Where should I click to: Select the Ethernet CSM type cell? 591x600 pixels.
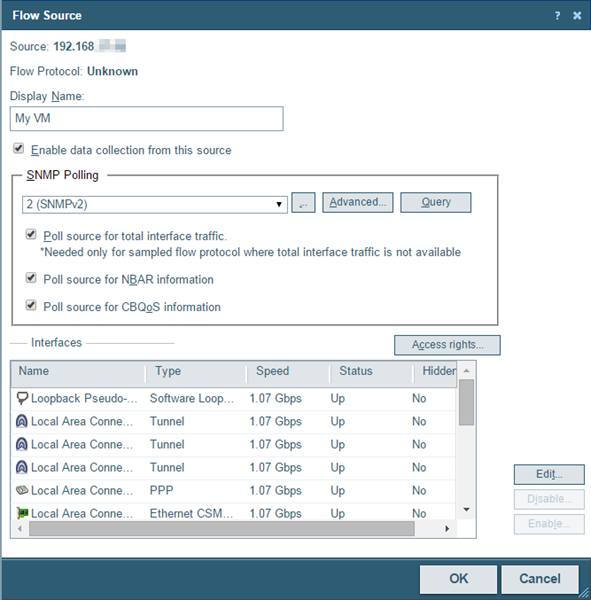click(x=191, y=514)
